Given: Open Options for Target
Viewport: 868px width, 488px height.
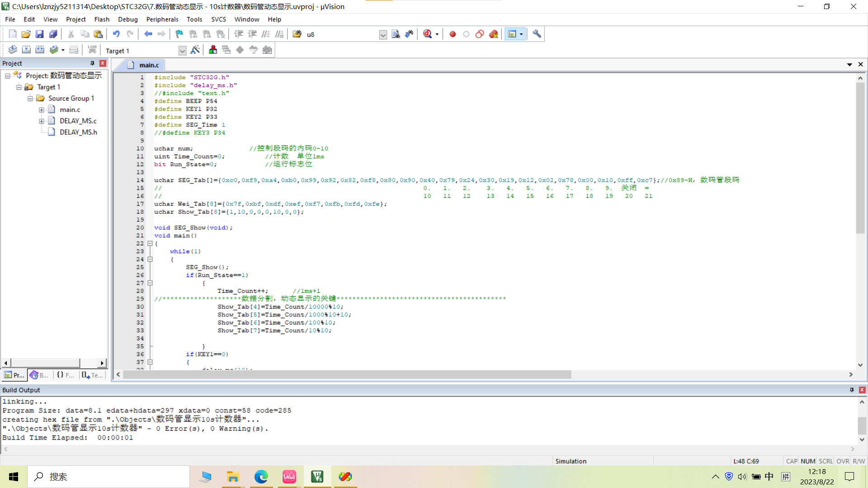Looking at the screenshot, I should pyautogui.click(x=195, y=50).
